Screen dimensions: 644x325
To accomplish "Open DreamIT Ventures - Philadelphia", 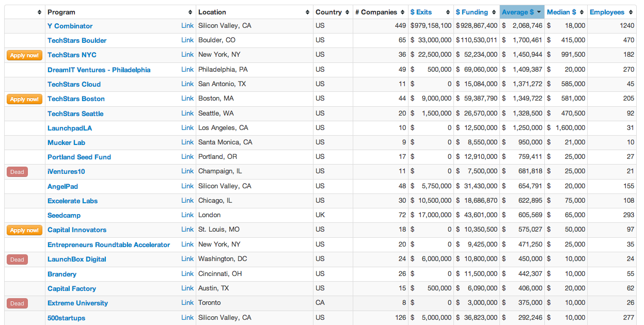I will (99, 70).
